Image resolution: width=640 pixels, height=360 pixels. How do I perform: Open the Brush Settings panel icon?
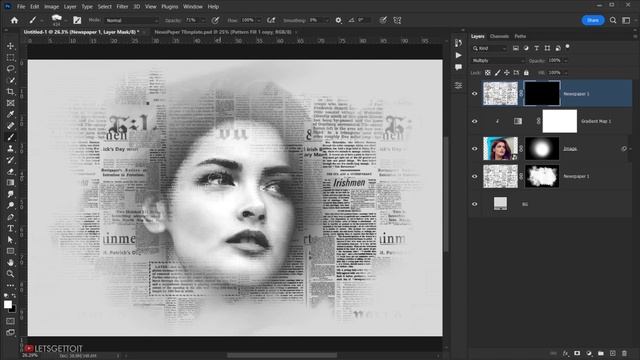tap(77, 20)
